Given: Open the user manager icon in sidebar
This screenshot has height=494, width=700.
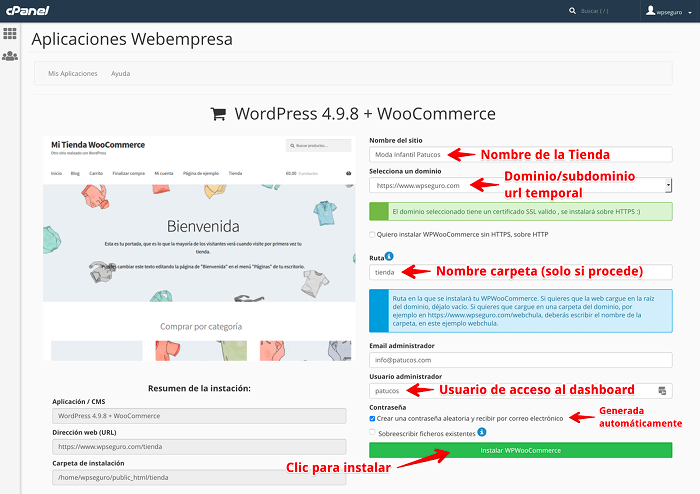Looking at the screenshot, I should tap(10, 56).
